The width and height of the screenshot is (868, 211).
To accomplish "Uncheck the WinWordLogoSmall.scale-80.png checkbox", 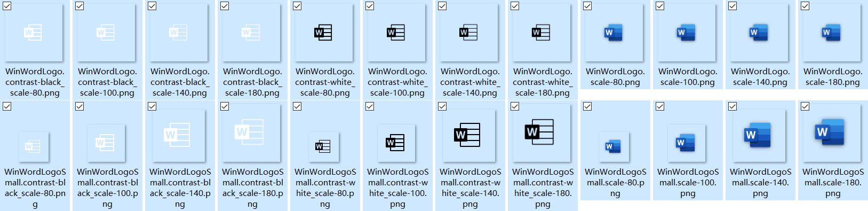I will (587, 106).
